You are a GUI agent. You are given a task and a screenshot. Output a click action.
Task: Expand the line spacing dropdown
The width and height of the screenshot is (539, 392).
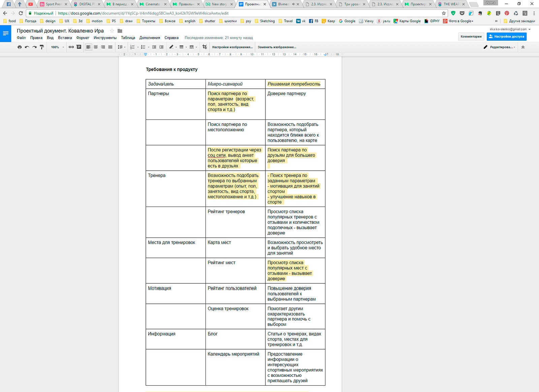click(122, 47)
